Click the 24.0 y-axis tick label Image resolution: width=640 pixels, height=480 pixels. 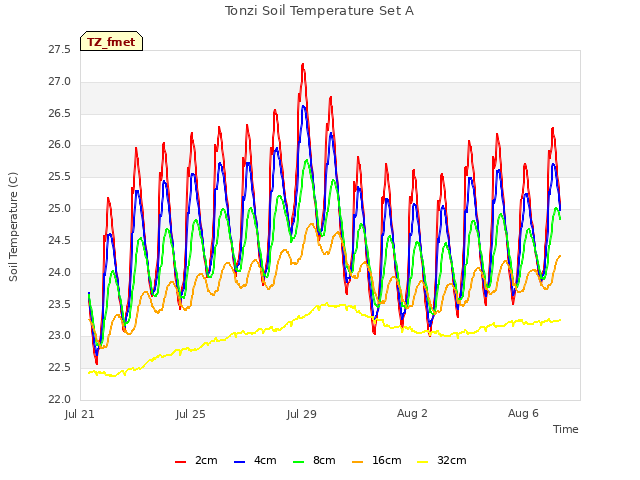point(60,272)
